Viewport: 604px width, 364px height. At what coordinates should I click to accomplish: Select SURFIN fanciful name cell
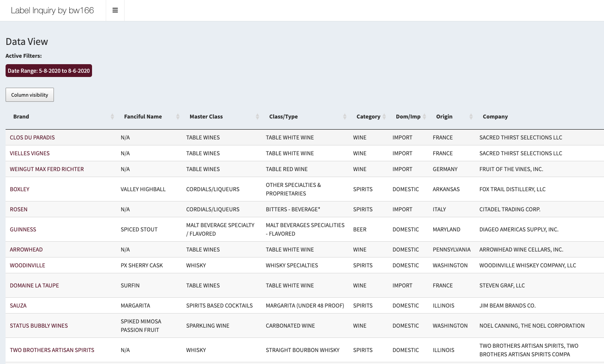(x=130, y=285)
